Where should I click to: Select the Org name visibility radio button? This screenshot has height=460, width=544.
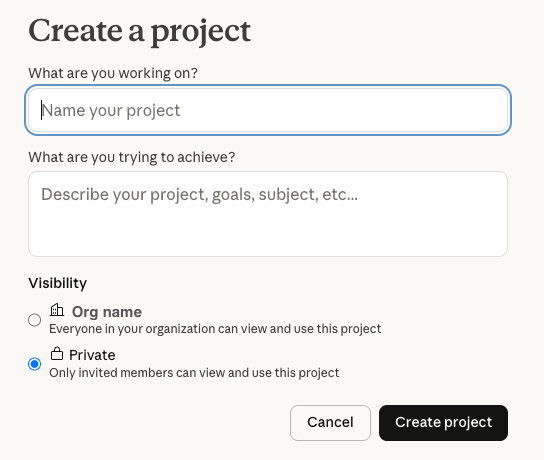point(34,320)
